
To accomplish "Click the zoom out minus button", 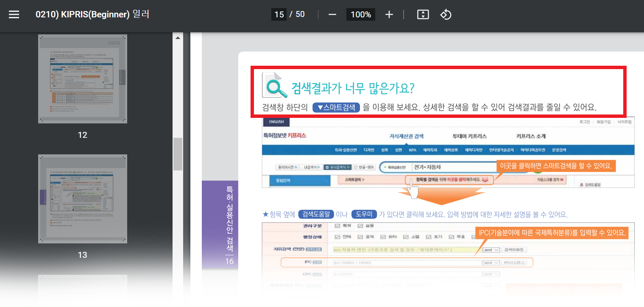I will 332,14.
